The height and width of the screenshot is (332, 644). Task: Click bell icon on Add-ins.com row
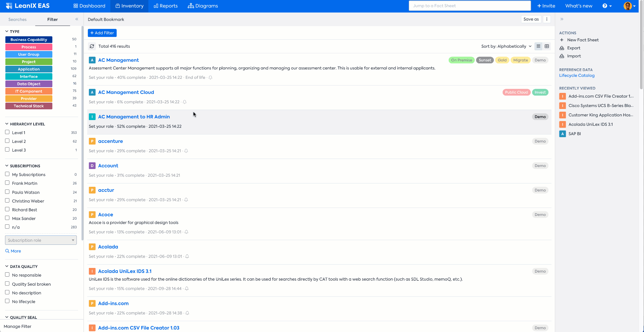187,313
